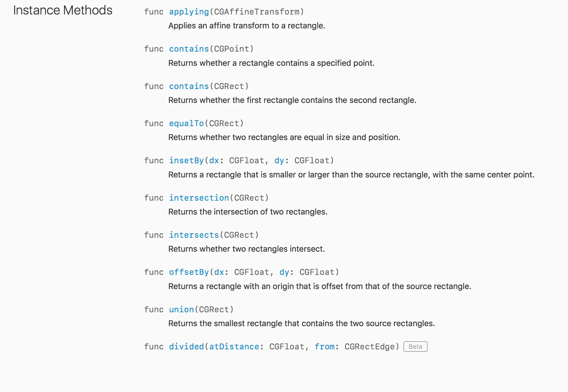Viewport: 568px width, 392px height.
Task: Open the divided method name link
Action: [186, 346]
